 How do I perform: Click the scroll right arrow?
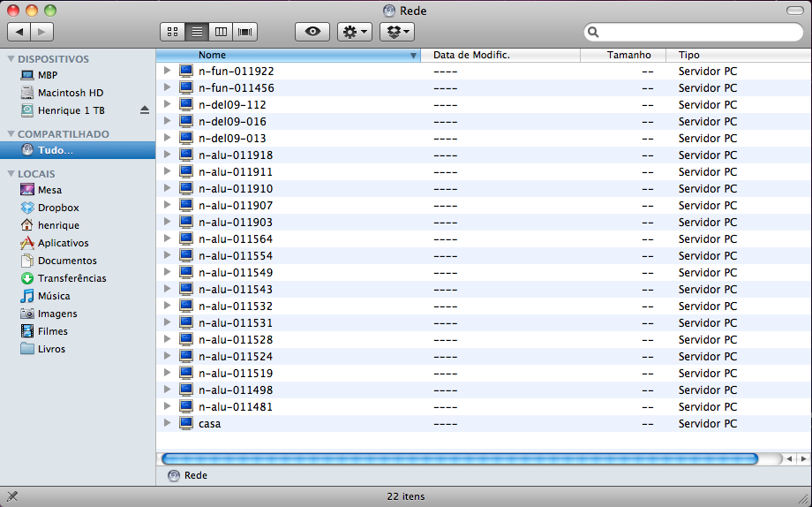[x=803, y=458]
